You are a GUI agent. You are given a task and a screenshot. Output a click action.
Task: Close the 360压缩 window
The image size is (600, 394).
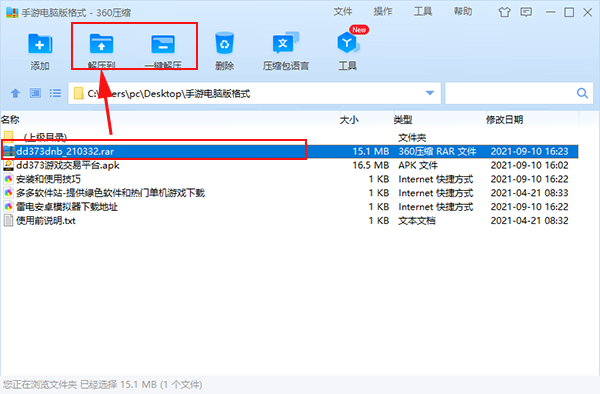pos(588,12)
